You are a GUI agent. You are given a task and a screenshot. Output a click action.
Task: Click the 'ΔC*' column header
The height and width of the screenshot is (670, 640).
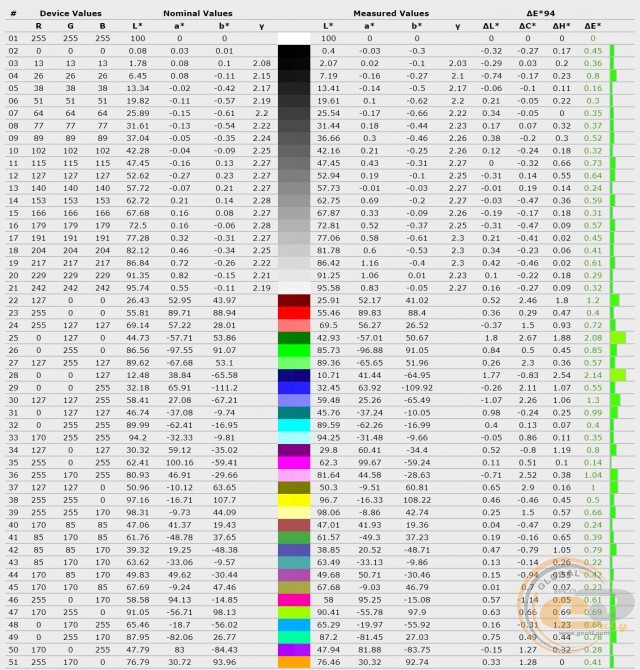[x=527, y=26]
